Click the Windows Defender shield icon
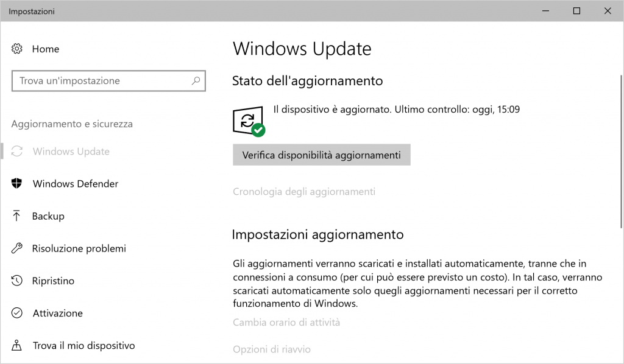 pos(18,183)
